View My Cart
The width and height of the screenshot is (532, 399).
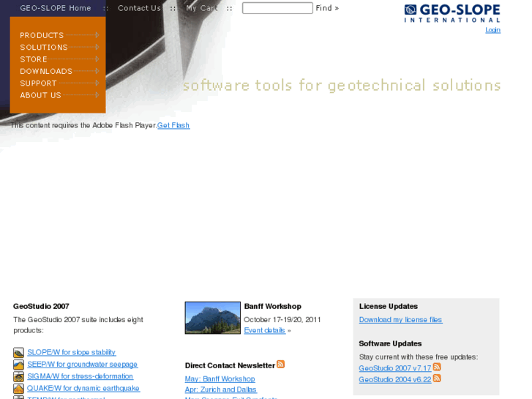202,8
